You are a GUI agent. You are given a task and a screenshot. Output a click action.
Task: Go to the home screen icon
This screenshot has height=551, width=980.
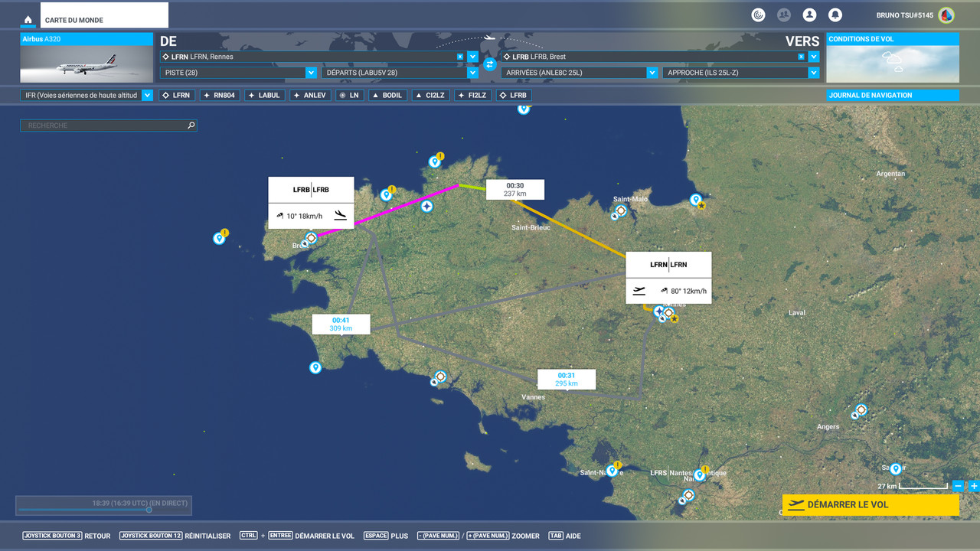coord(28,20)
